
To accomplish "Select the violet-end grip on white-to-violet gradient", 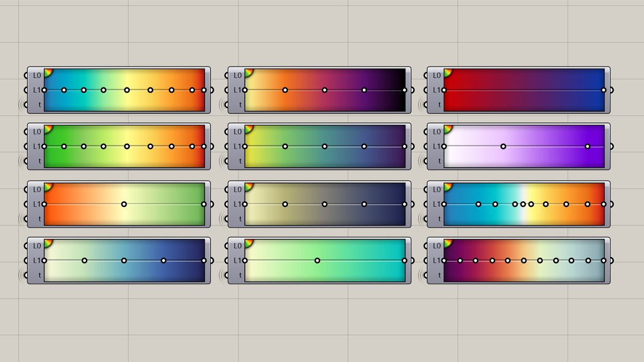I will [x=588, y=146].
